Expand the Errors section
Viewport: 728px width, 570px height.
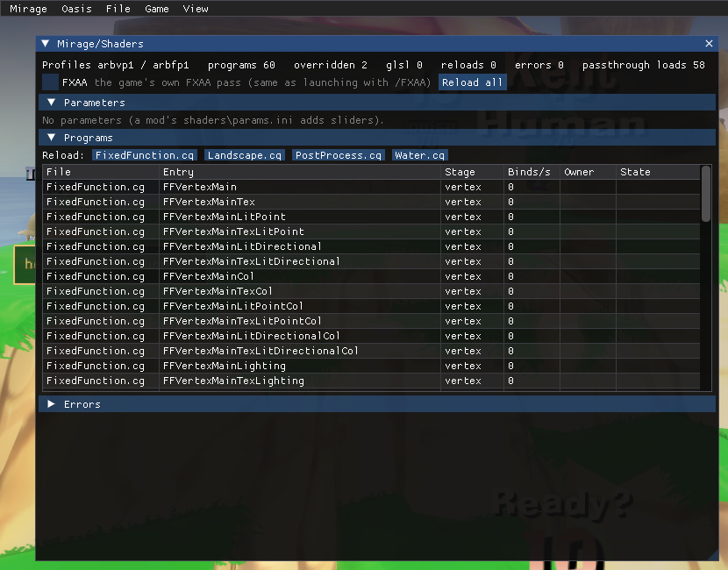pyautogui.click(x=377, y=404)
